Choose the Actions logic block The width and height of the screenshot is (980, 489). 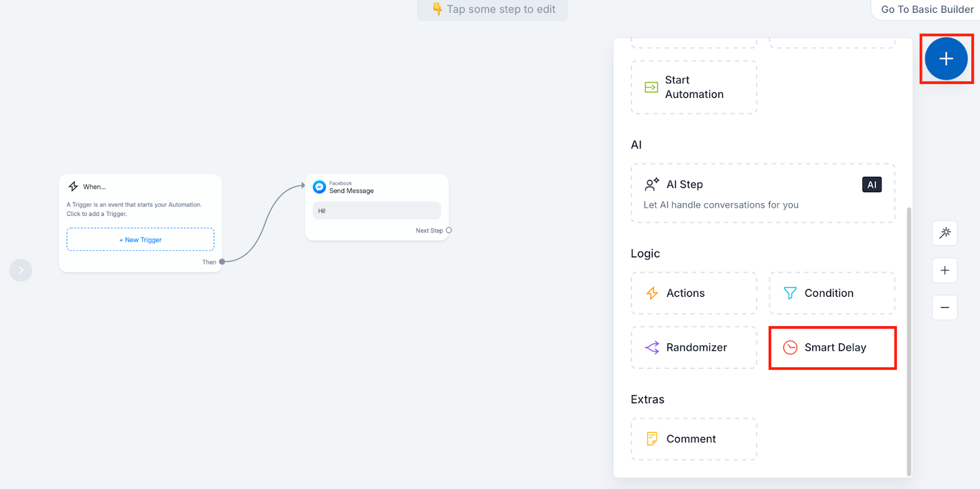pyautogui.click(x=694, y=293)
